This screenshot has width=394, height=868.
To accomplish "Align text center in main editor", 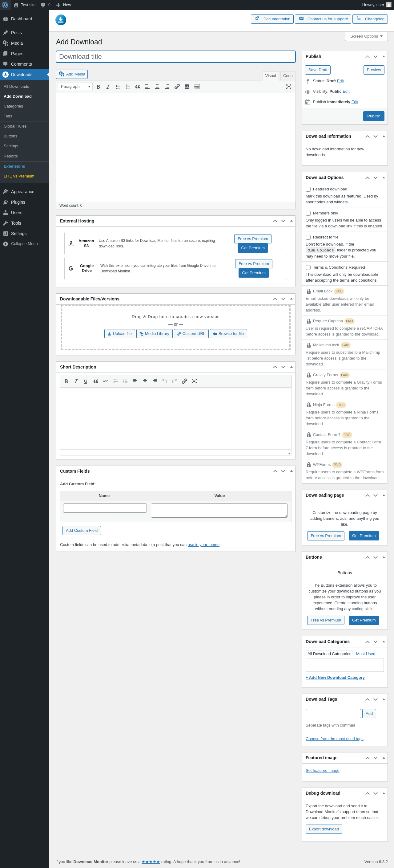I will click(157, 87).
